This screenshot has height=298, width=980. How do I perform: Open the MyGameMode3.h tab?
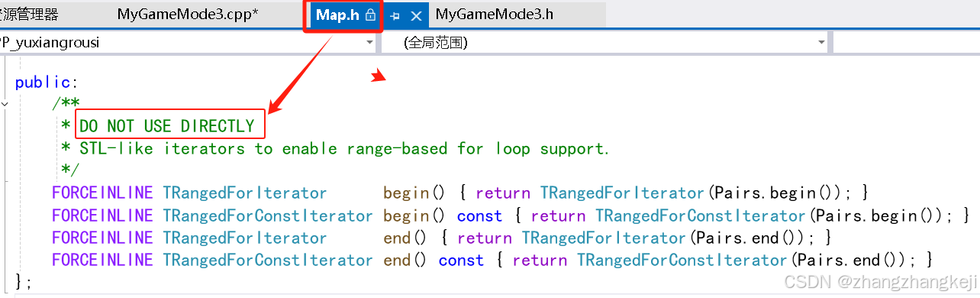495,15
